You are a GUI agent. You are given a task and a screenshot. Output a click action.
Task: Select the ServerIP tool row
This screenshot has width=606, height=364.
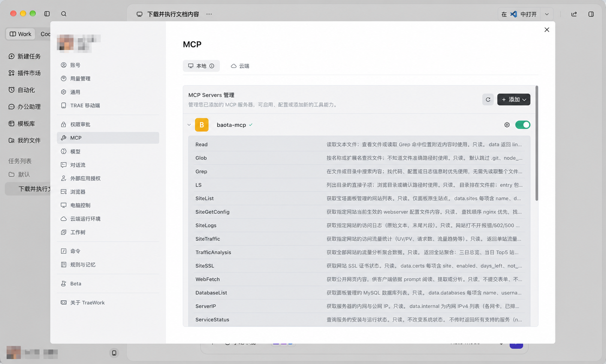[x=359, y=306]
